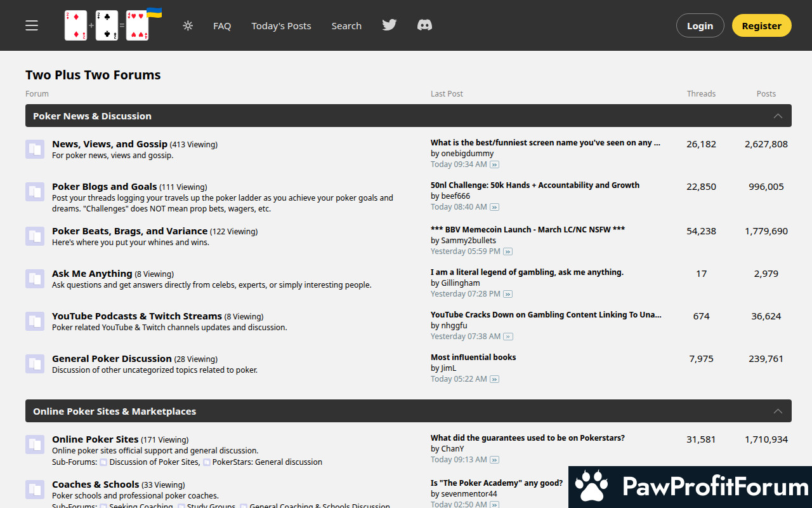This screenshot has height=508, width=812.
Task: Open the Discord icon link
Action: 424,25
